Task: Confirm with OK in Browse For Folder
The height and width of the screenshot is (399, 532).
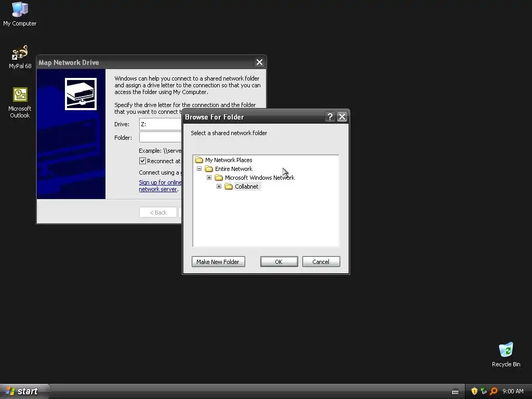Action: click(x=279, y=262)
